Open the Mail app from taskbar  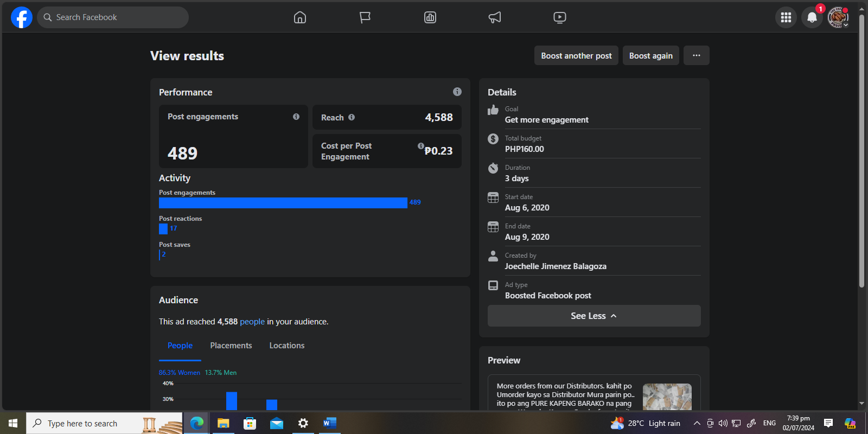click(x=277, y=423)
